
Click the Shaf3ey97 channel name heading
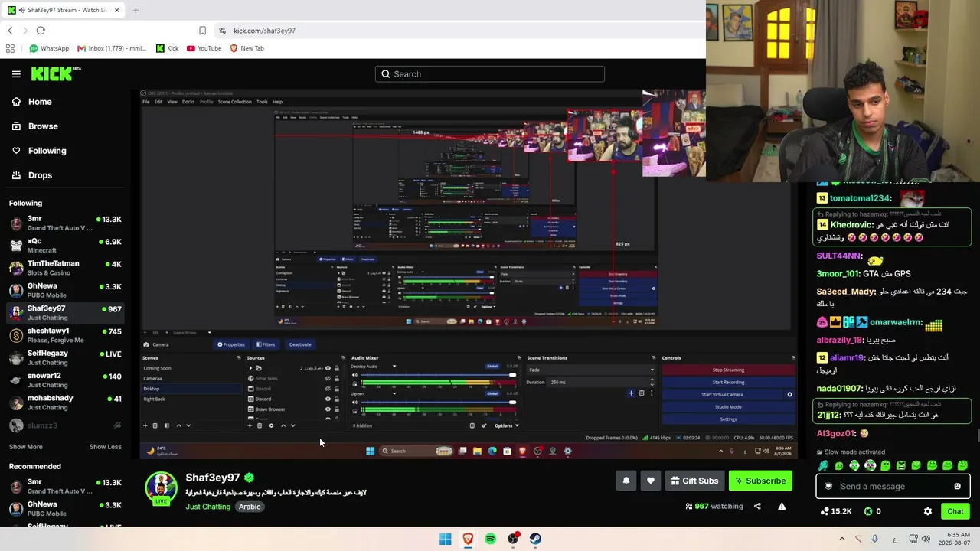tap(213, 478)
